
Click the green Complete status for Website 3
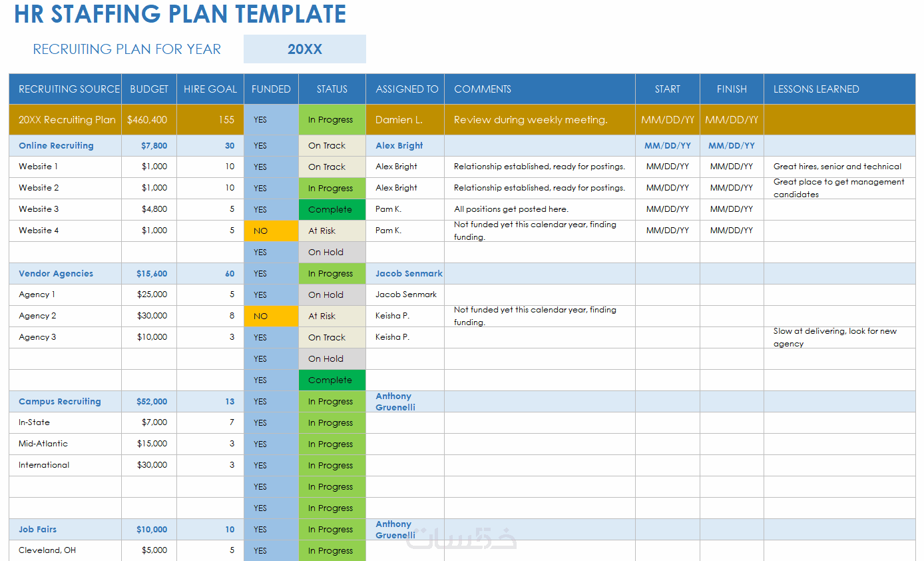pos(332,209)
